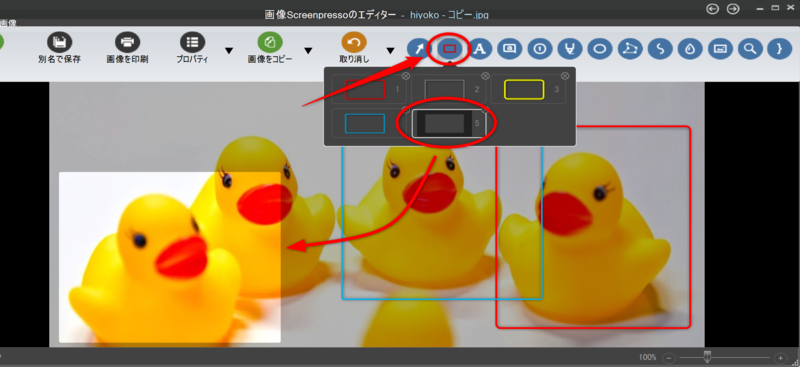Select the insert image tool
The width and height of the screenshot is (800, 367).
click(x=720, y=48)
